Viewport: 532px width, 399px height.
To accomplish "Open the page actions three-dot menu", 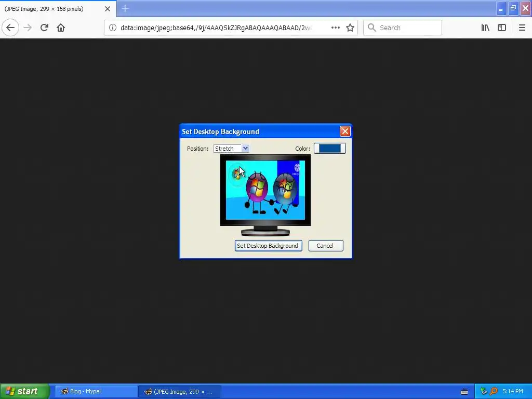I will click(x=335, y=28).
